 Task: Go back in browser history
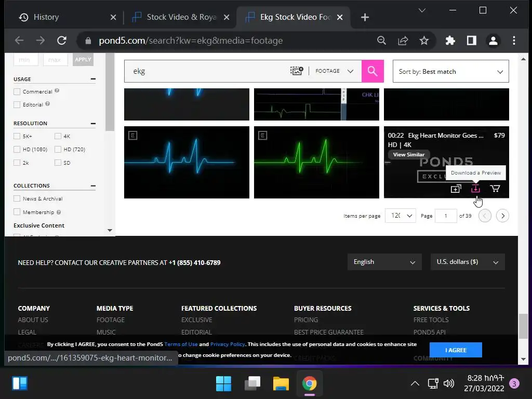coord(19,41)
